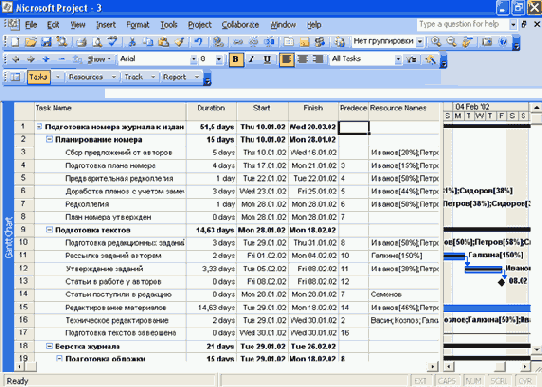Click the Gantt chart horizontal scrollbar
The image size is (542, 387).
coord(487,366)
